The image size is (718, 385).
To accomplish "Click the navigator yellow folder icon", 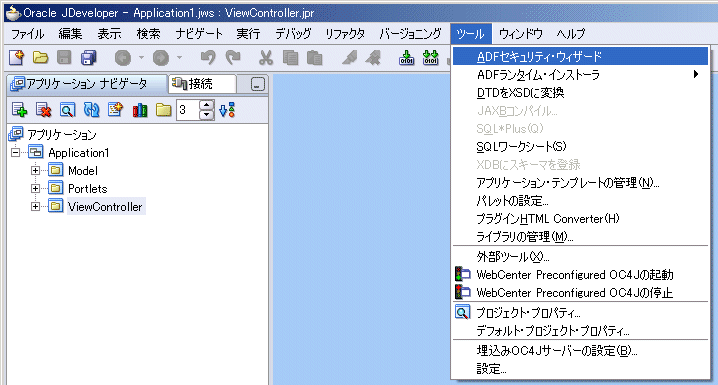I will tap(163, 110).
